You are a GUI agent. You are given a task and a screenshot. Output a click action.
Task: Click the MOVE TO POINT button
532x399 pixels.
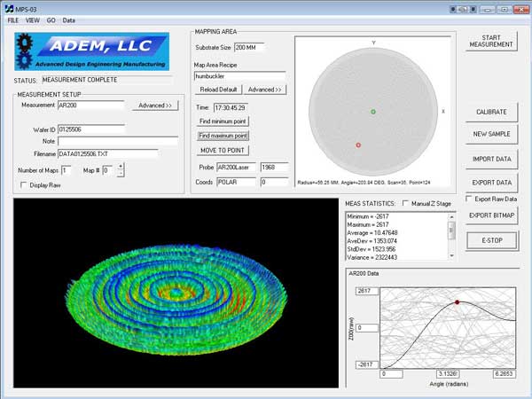pyautogui.click(x=223, y=151)
